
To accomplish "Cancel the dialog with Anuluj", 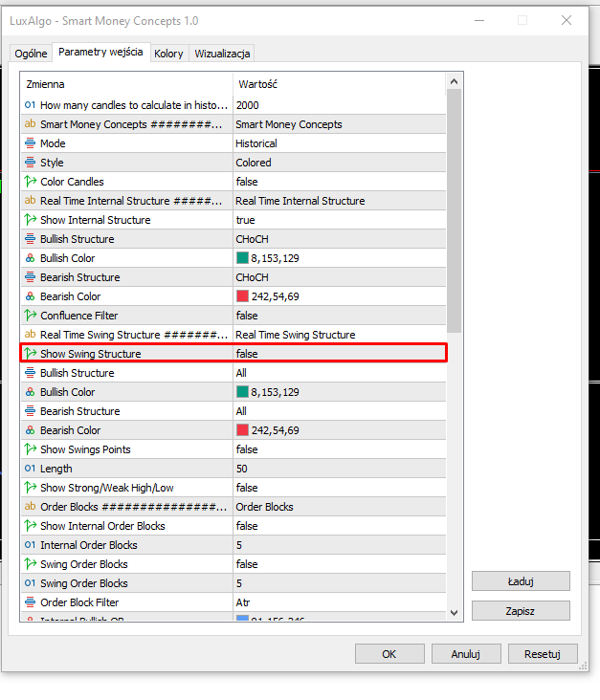I will pos(466,654).
